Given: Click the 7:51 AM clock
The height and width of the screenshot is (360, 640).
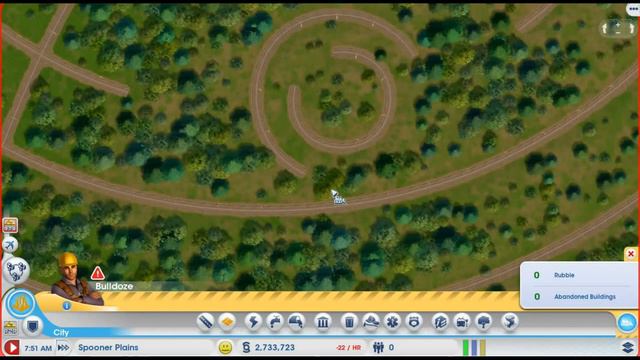Looking at the screenshot, I should click(x=38, y=348).
